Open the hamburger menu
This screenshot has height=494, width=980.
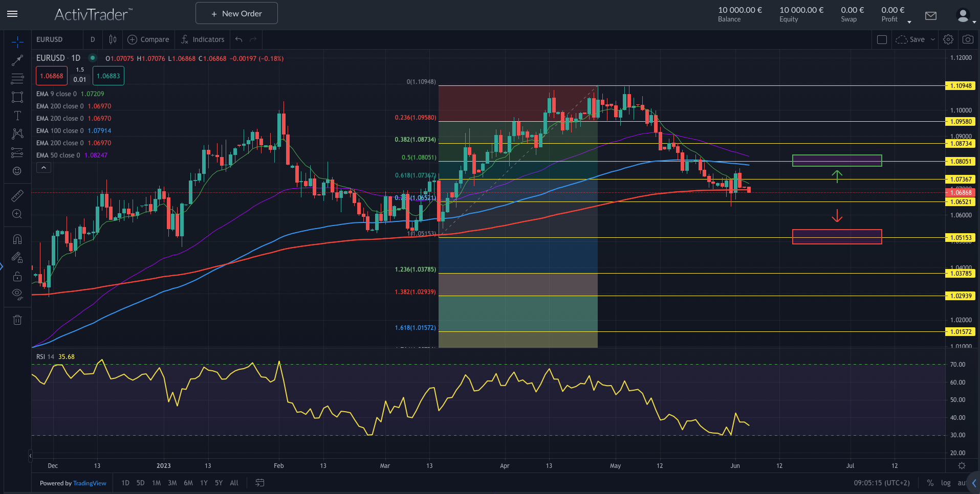(12, 14)
